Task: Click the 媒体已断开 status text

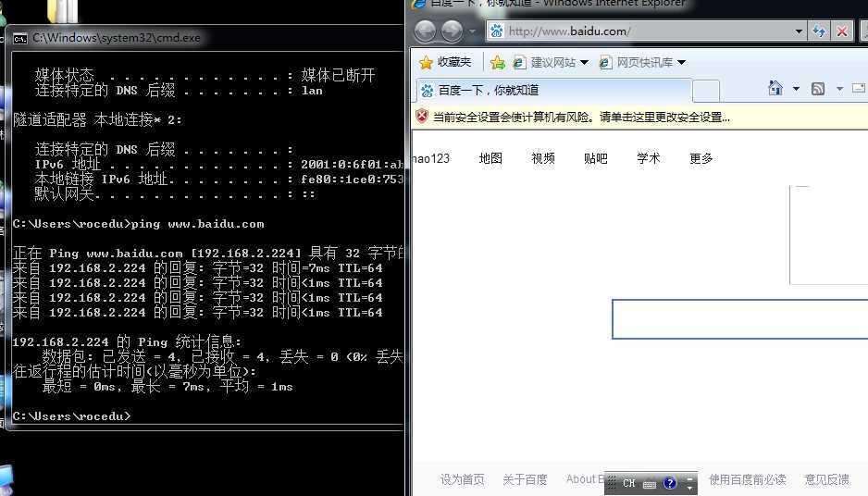Action: pos(338,75)
